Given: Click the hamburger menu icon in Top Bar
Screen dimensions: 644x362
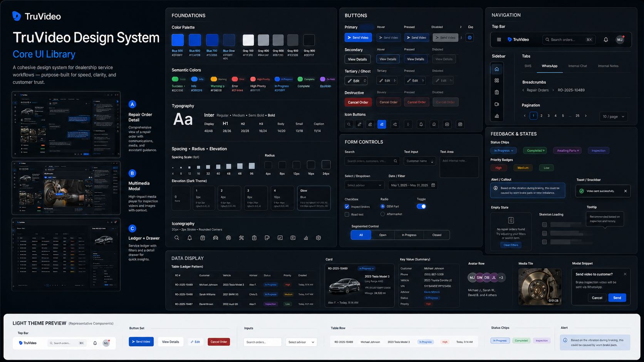Looking at the screenshot, I should [x=499, y=40].
